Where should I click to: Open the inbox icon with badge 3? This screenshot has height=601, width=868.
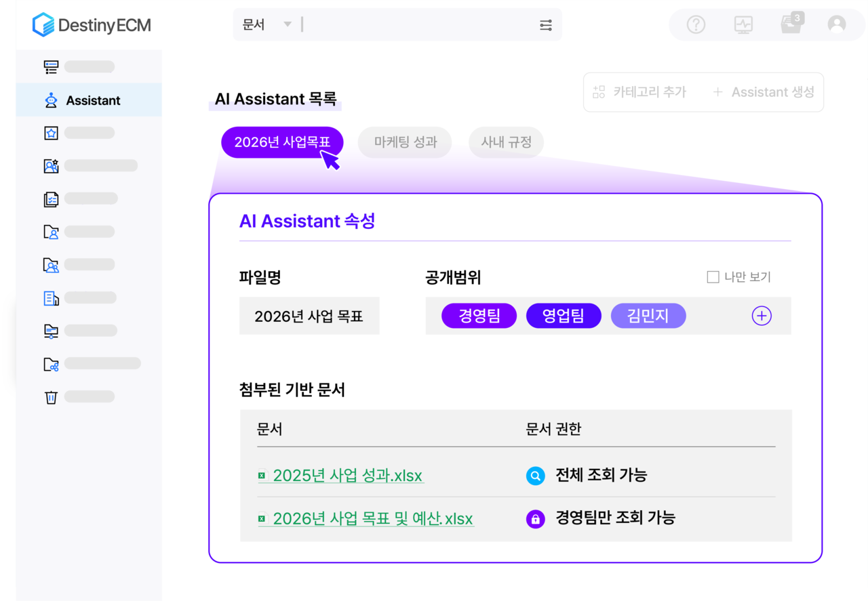(791, 24)
